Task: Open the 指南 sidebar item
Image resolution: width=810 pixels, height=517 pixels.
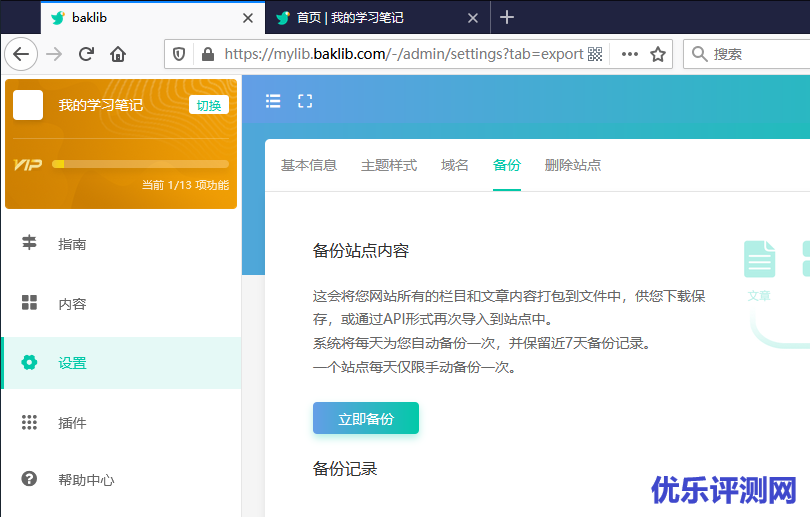Action: tap(72, 244)
